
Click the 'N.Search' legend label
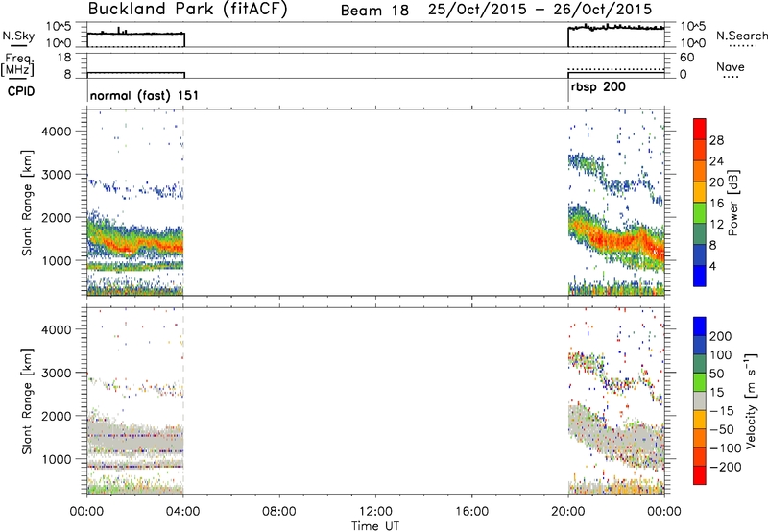[741, 36]
